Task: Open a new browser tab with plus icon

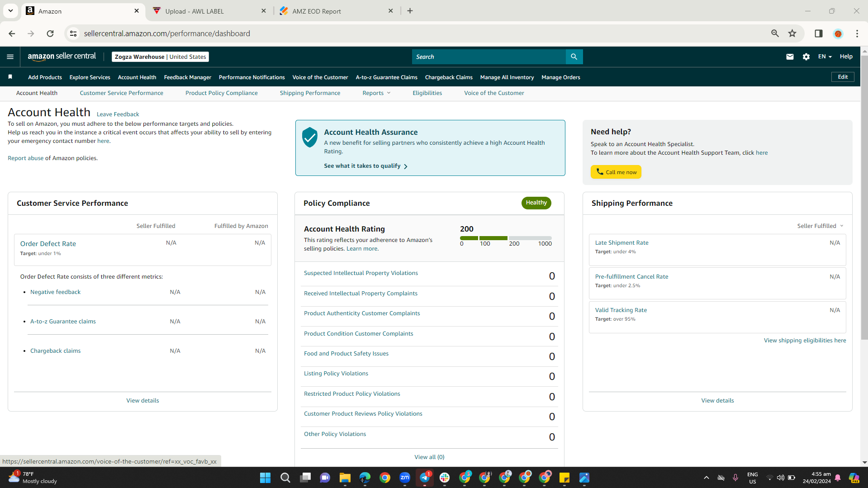Action: pos(410,11)
